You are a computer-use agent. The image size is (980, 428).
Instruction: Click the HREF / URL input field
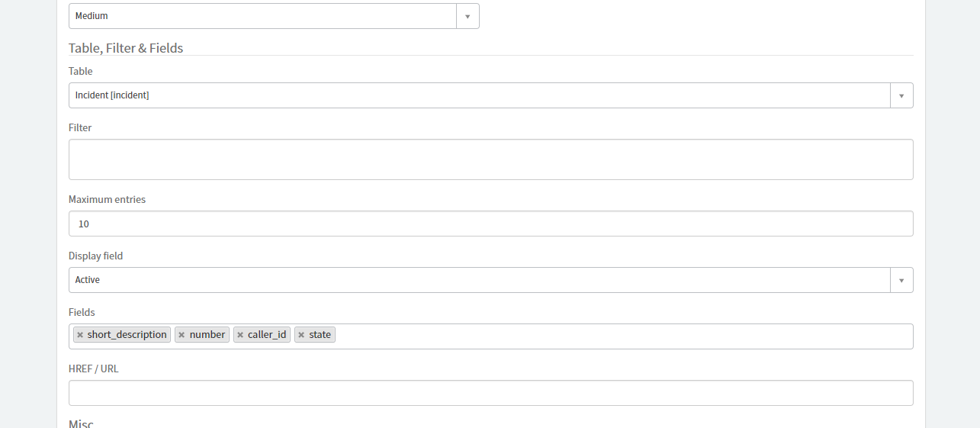pos(490,393)
